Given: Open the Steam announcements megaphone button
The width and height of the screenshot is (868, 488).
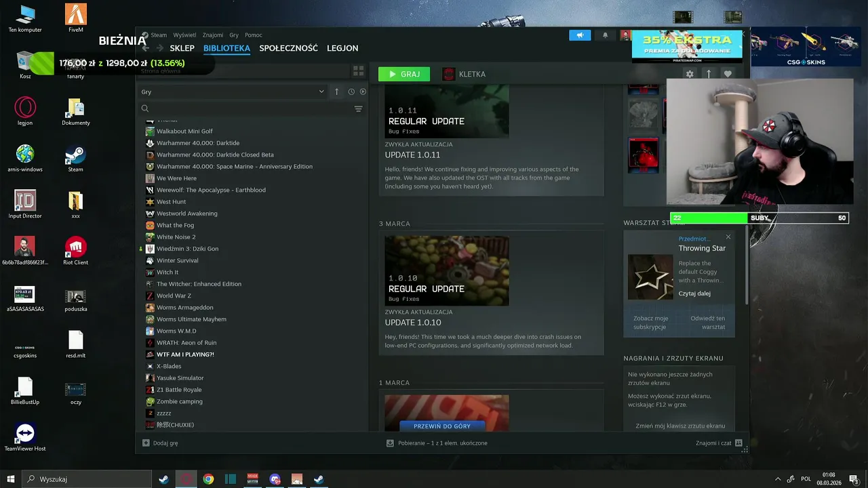Looking at the screenshot, I should [x=580, y=35].
